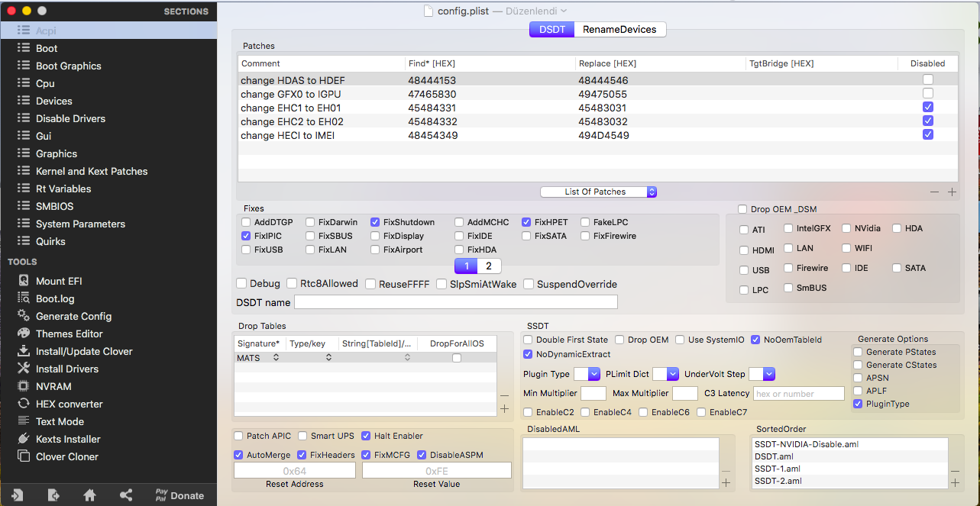Open the UnderVolt Step dropdown
The height and width of the screenshot is (506, 980).
coord(762,374)
